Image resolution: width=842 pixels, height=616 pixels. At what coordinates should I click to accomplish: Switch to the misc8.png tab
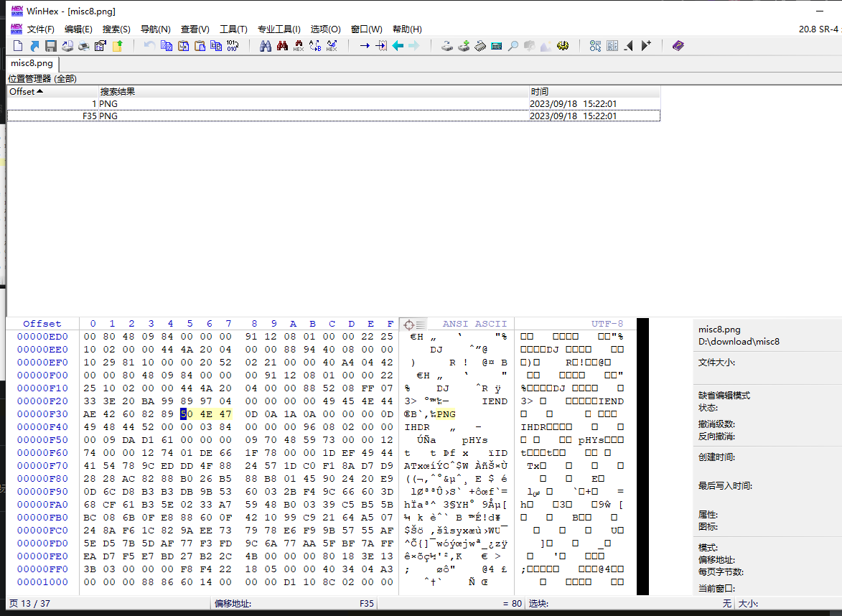32,63
